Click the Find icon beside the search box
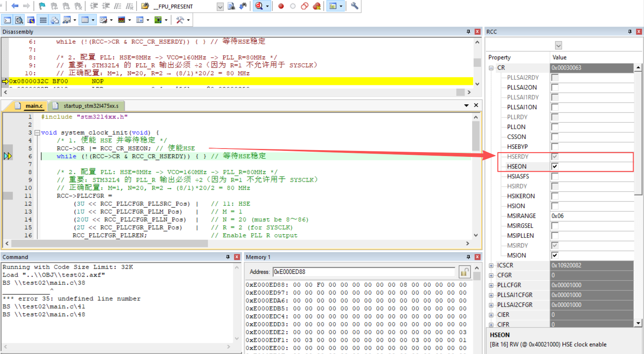 (232, 6)
